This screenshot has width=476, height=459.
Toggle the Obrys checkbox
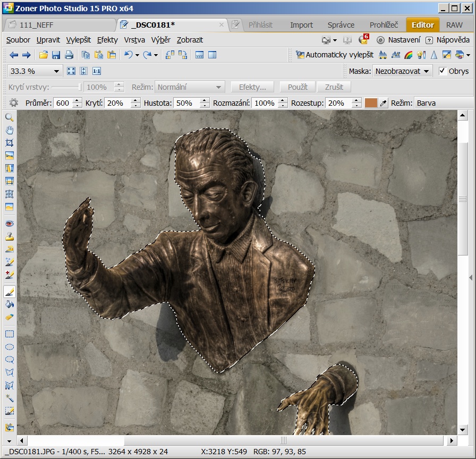[x=442, y=71]
